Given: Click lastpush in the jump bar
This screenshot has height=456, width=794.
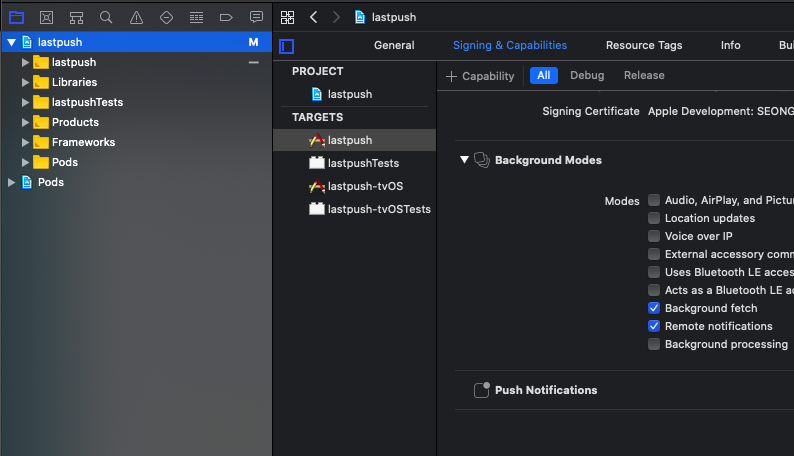Looking at the screenshot, I should [394, 17].
